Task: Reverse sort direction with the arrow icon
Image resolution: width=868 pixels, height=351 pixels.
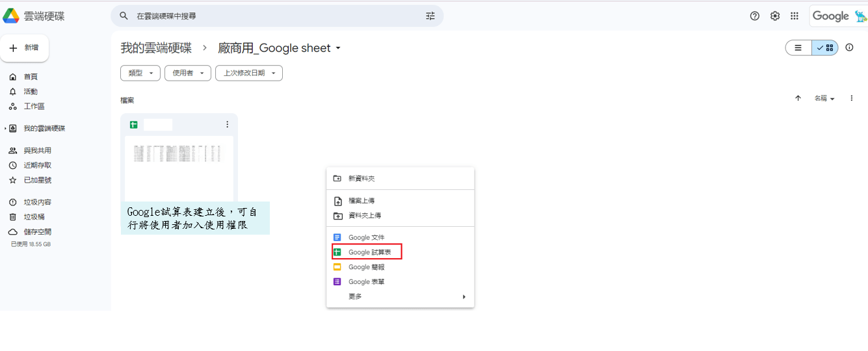Action: (798, 98)
